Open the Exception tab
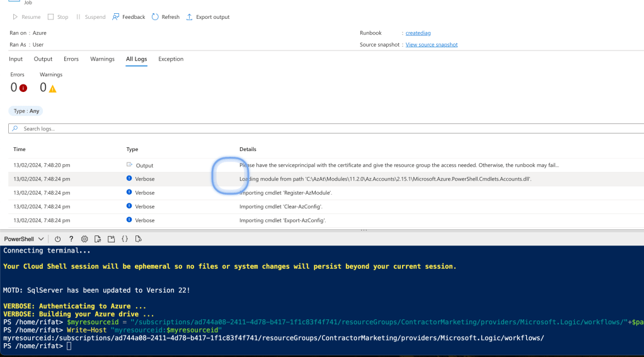 171,59
